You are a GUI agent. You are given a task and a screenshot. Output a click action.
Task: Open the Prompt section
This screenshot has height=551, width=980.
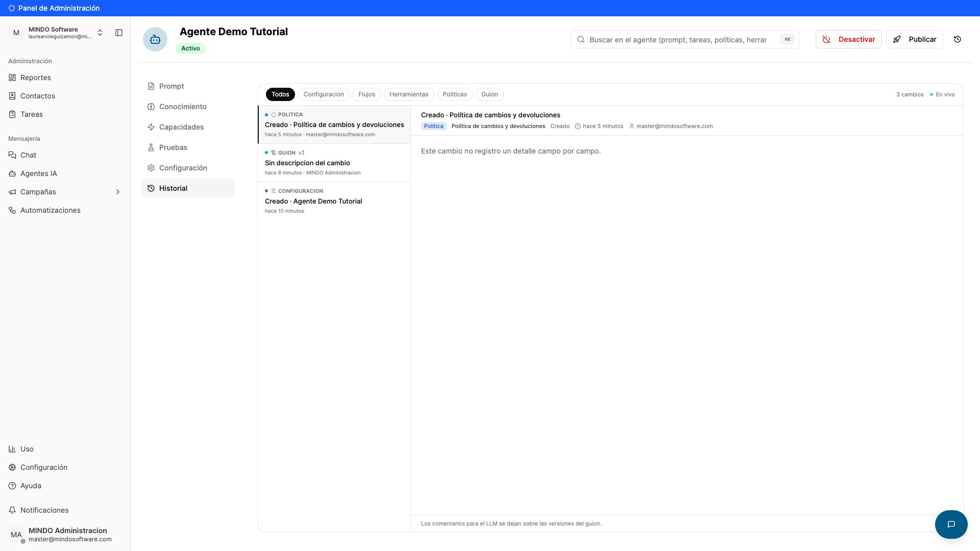[187, 86]
